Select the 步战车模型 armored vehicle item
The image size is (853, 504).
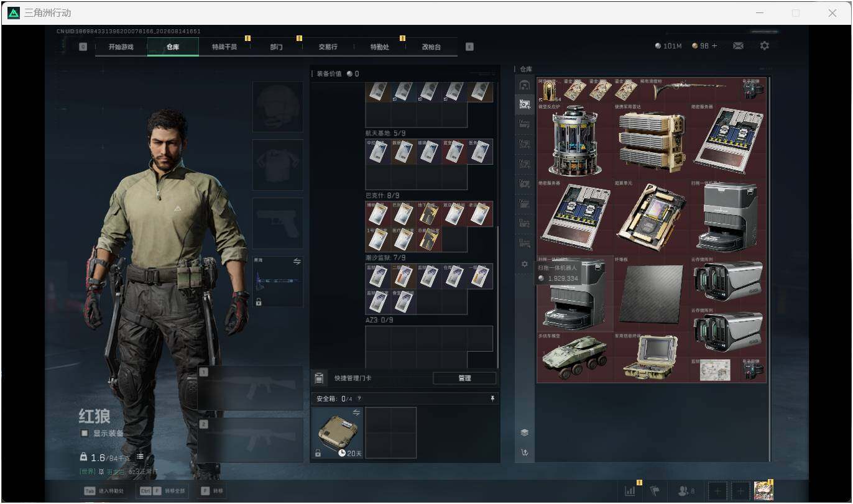coord(575,357)
